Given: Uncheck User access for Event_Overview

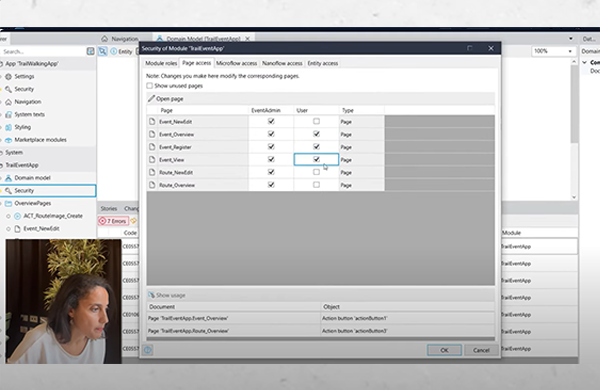Looking at the screenshot, I should tap(316, 134).
